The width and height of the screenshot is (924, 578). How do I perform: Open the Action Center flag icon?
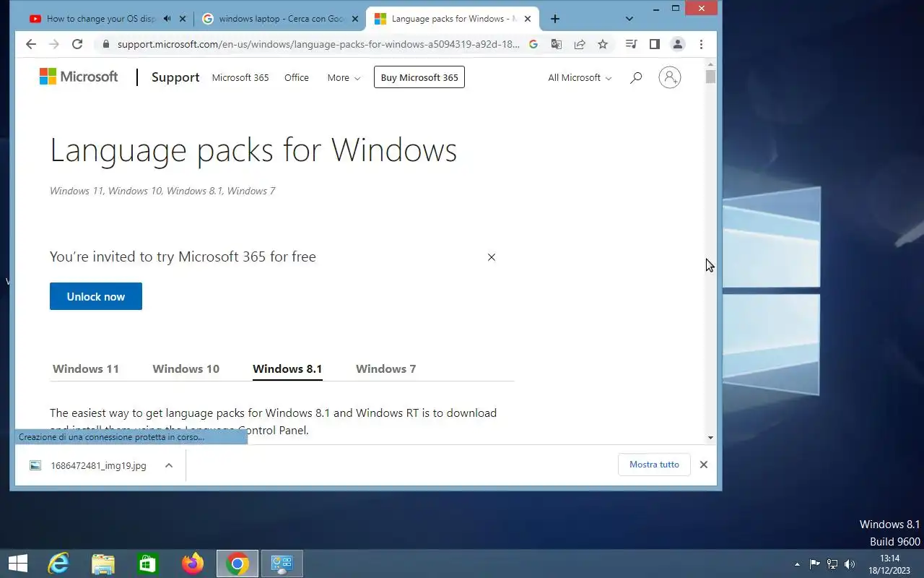point(815,564)
